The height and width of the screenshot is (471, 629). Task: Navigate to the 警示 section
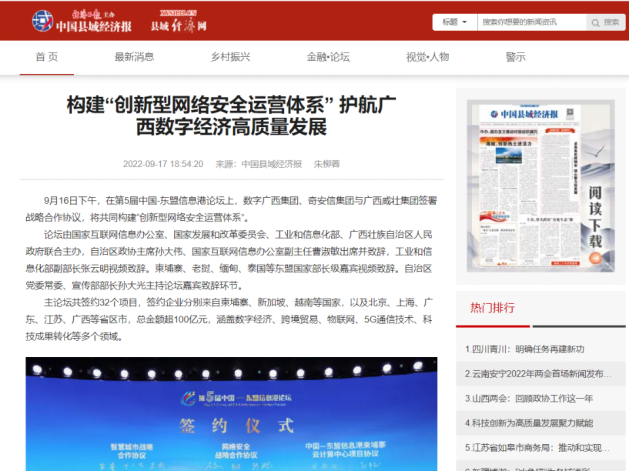coord(515,57)
